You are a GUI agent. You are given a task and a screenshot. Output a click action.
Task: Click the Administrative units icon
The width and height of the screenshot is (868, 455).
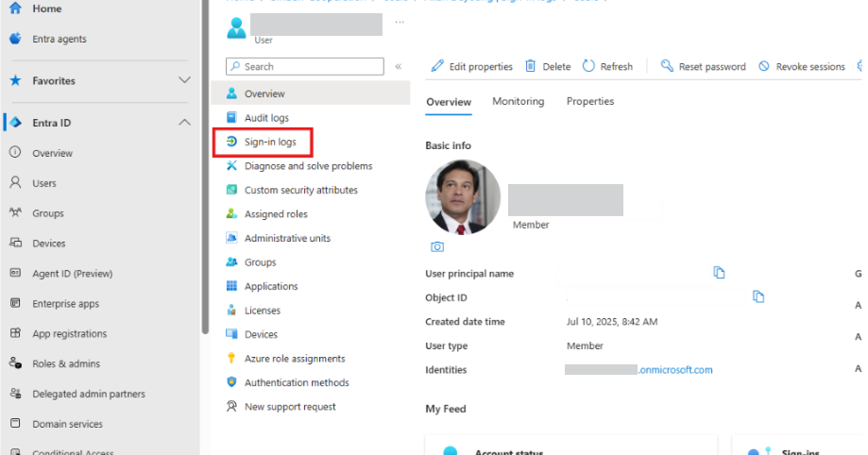tap(231, 238)
